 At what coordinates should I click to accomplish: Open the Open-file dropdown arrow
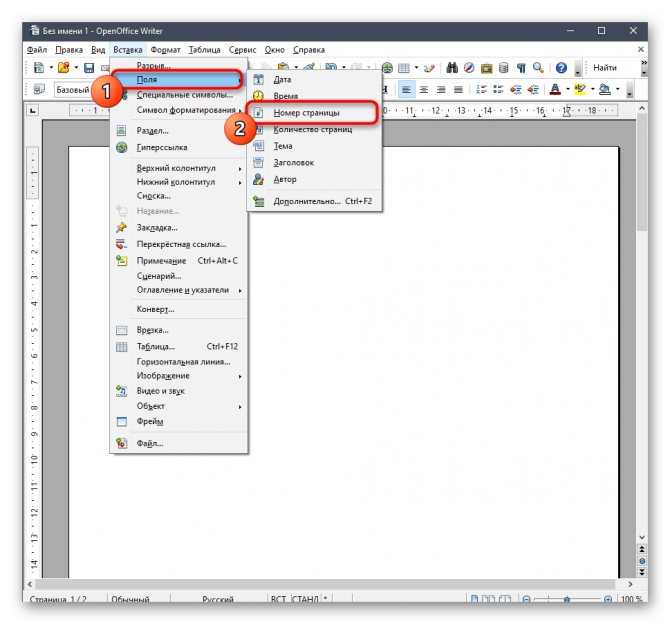point(76,68)
